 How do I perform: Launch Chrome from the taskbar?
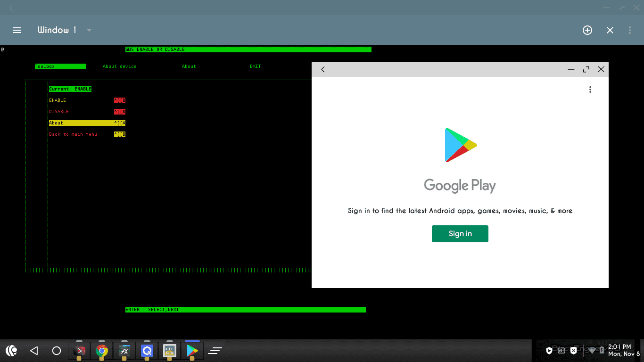(x=102, y=351)
